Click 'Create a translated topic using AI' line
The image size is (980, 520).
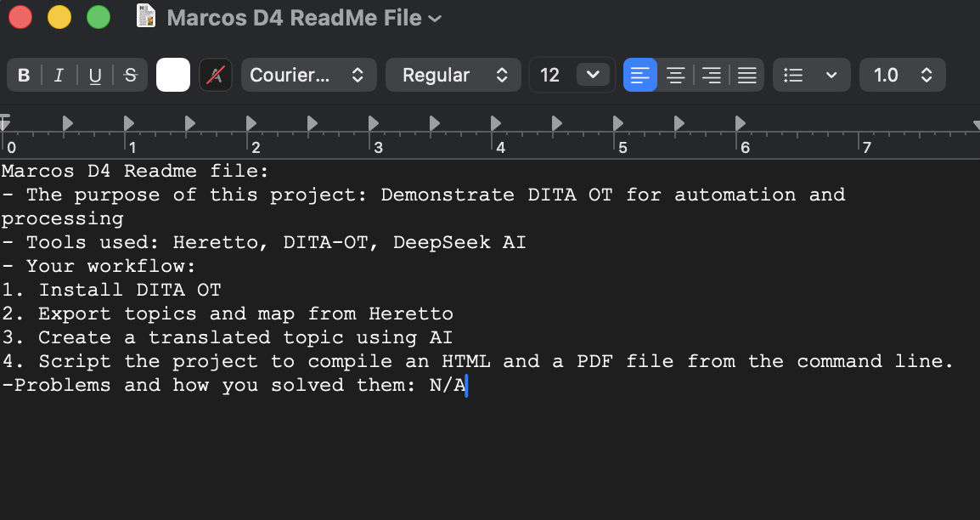coord(227,337)
